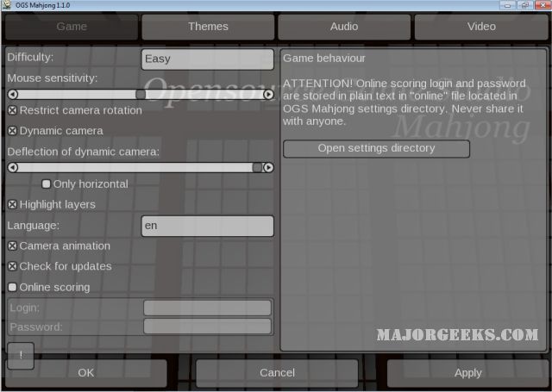552x392 pixels.
Task: Click the OGS Mahjong title bar icon
Action: coord(7,5)
